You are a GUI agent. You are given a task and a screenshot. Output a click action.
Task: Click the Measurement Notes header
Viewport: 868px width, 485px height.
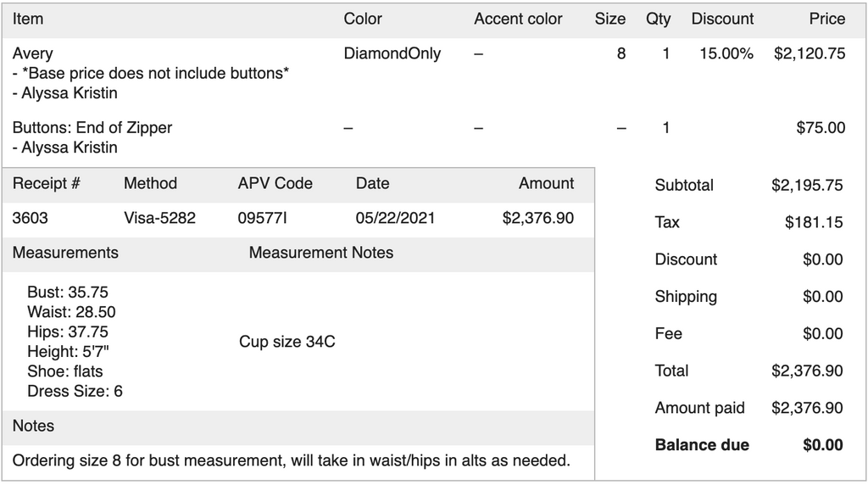coord(321,253)
